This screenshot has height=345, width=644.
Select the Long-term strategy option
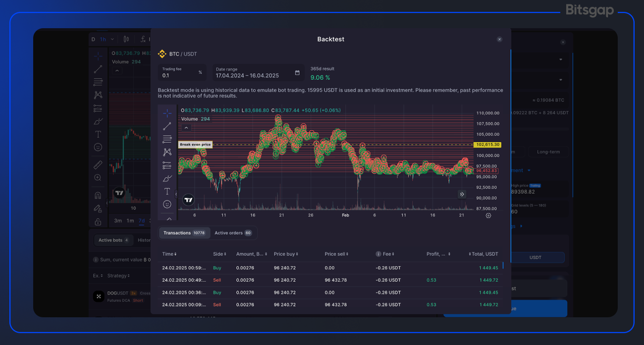548,152
